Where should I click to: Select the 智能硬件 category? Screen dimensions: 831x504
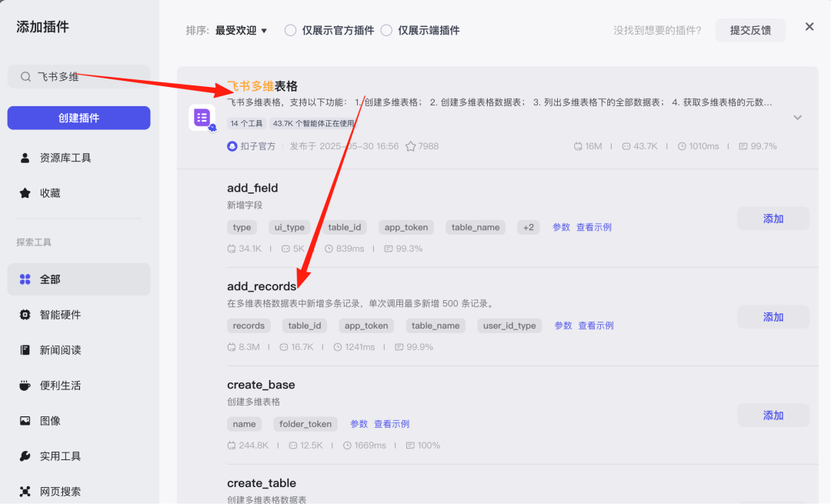click(78, 315)
